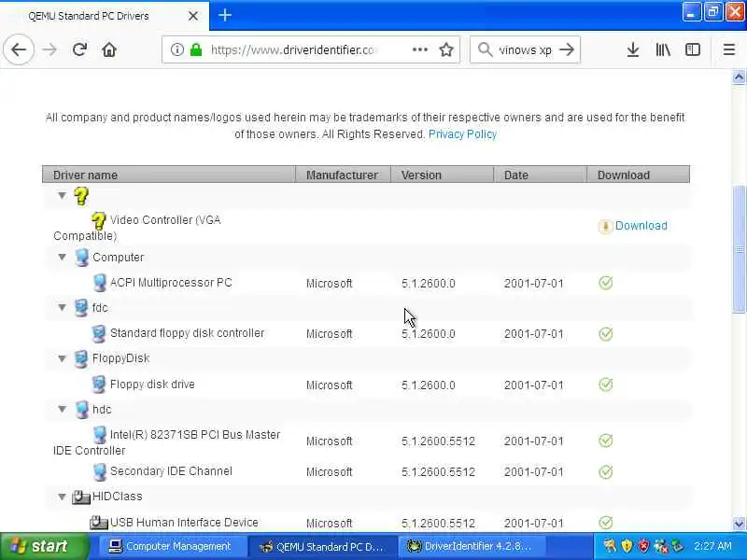Viewport: 747px width, 560px height.
Task: Go back to the previous page
Action: 19,49
